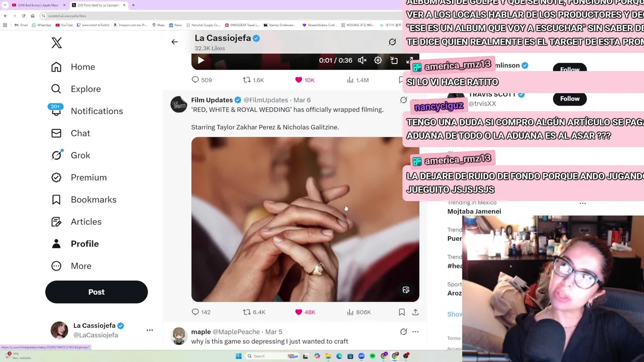This screenshot has height=362, width=644.
Task: Go to Home in the sidebar
Action: (x=73, y=67)
